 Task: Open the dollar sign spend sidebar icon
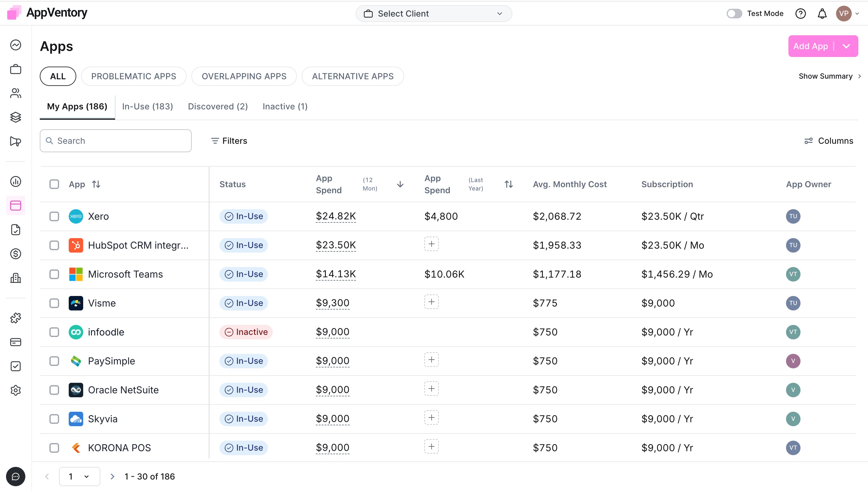[x=15, y=253]
